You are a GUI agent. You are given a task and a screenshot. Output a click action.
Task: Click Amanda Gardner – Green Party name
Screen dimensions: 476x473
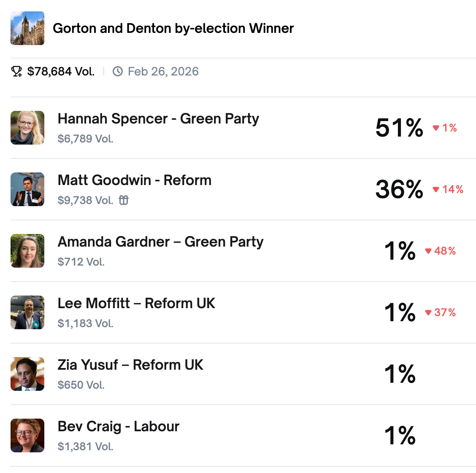(x=160, y=242)
